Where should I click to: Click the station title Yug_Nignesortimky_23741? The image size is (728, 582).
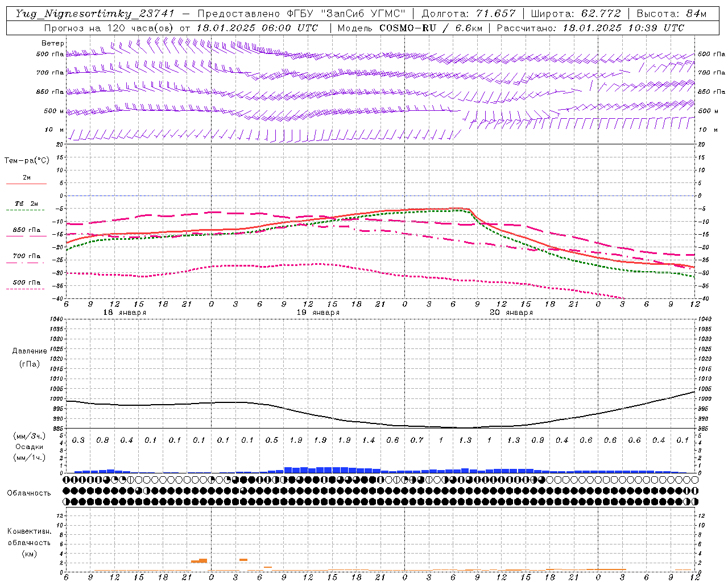95,14
